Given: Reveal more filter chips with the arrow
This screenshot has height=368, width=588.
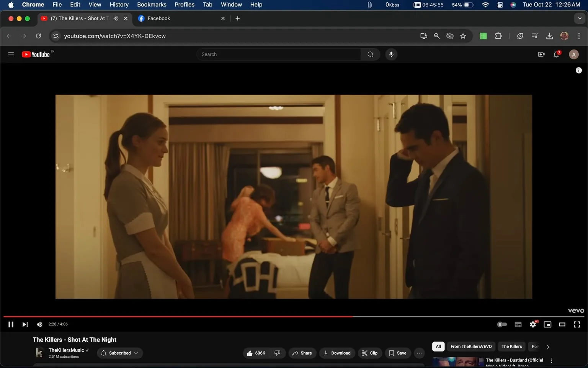Looking at the screenshot, I should (x=547, y=346).
